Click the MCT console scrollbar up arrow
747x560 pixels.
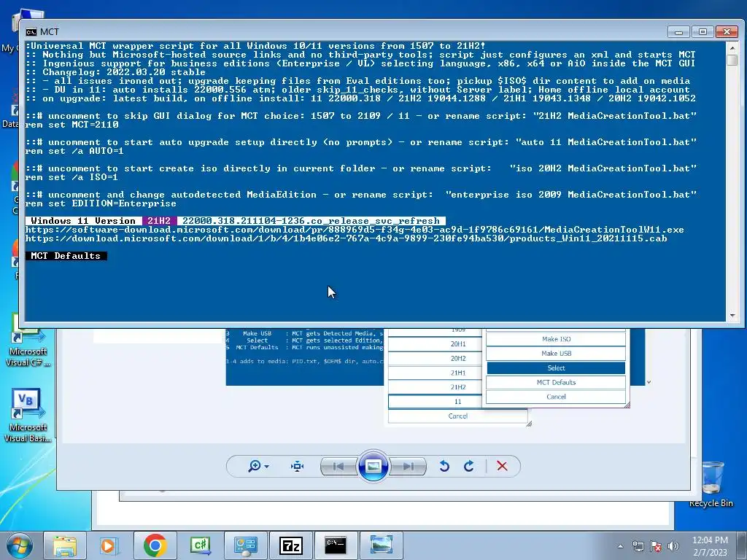point(732,48)
